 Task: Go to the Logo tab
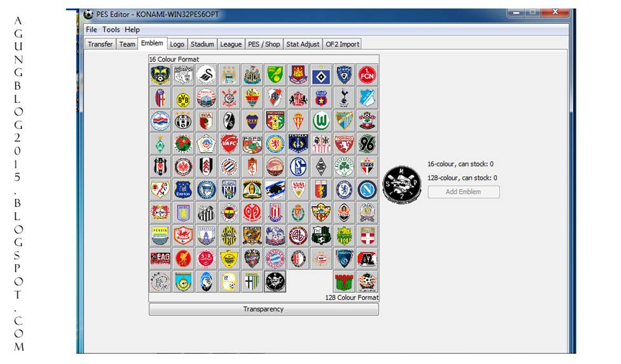click(x=177, y=44)
